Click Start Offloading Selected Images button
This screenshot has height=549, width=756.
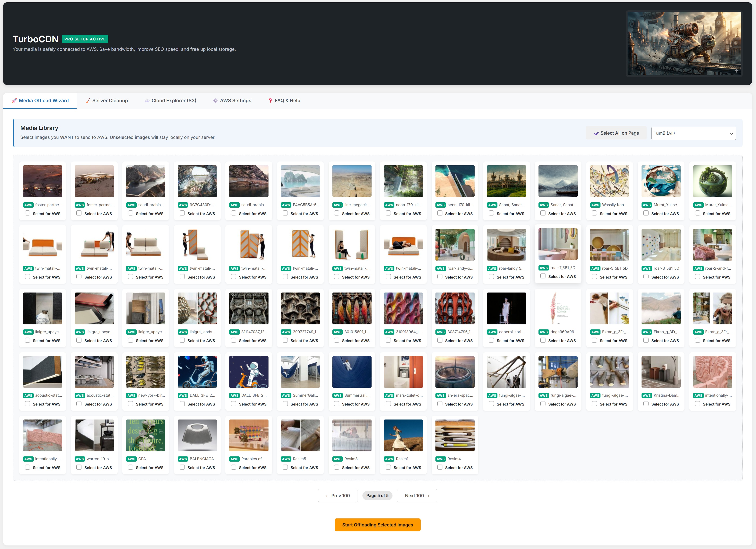377,525
